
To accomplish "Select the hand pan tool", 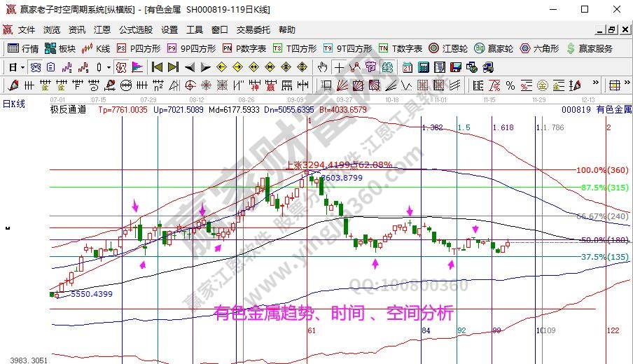I will 322,67.
